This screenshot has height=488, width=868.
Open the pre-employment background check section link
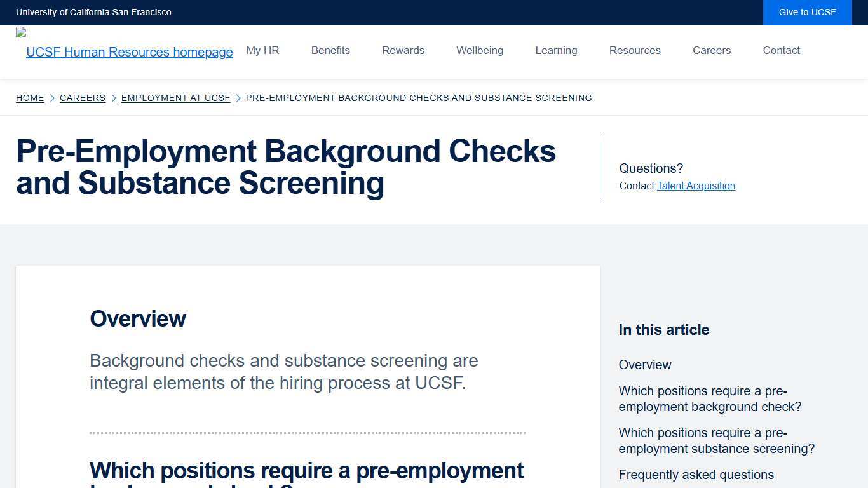710,399
